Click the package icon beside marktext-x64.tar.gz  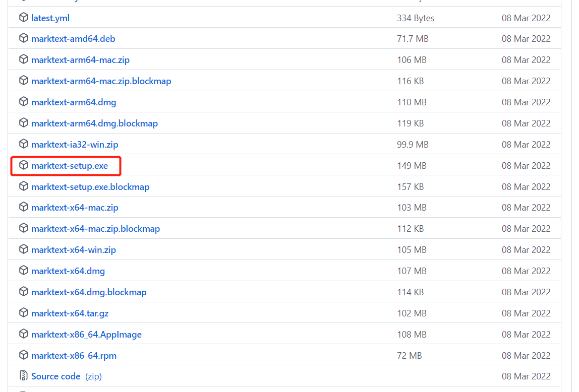[x=24, y=312]
